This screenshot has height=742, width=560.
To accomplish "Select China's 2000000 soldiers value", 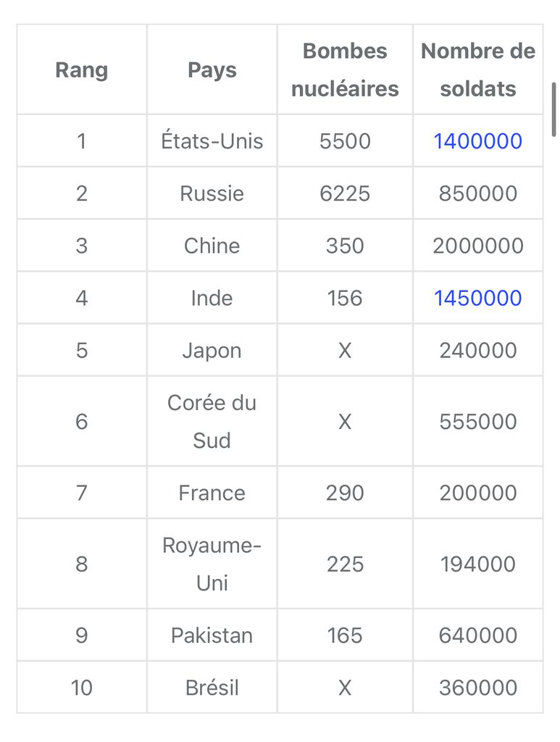I will (477, 246).
